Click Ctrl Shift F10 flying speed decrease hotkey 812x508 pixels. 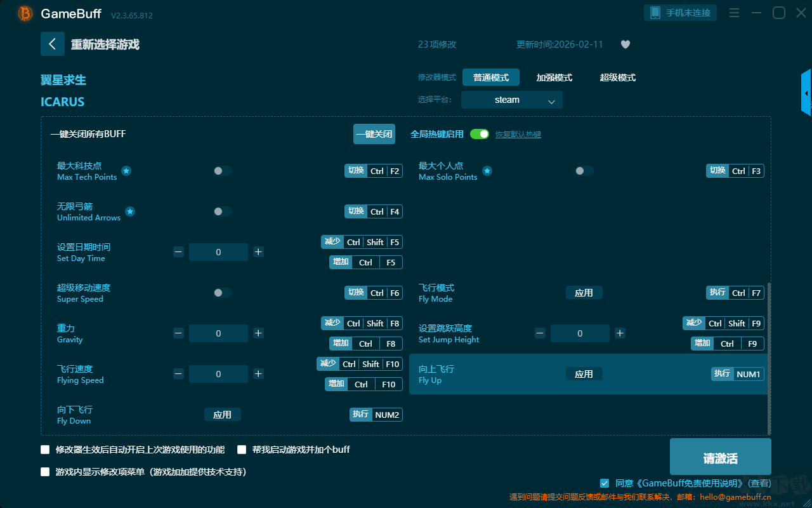[360, 364]
